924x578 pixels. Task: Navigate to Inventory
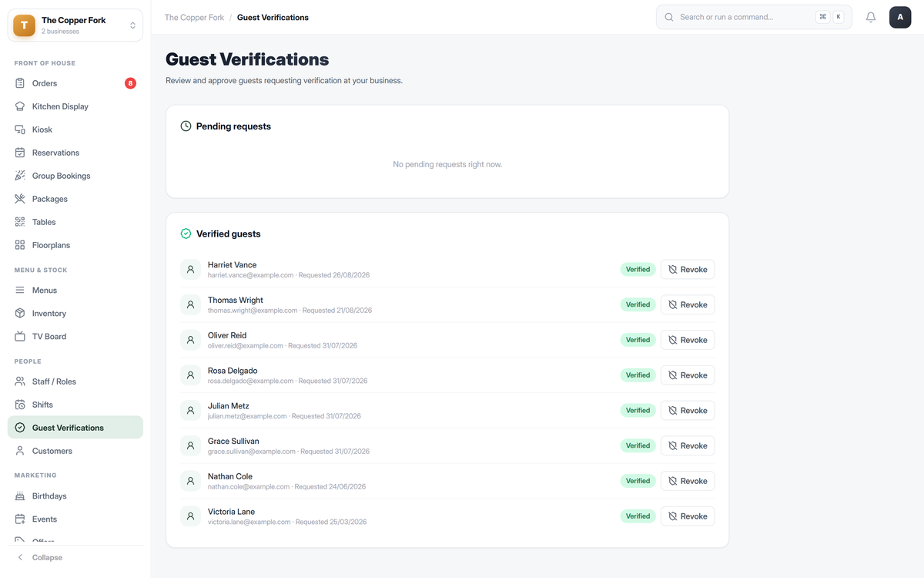[x=75, y=314]
